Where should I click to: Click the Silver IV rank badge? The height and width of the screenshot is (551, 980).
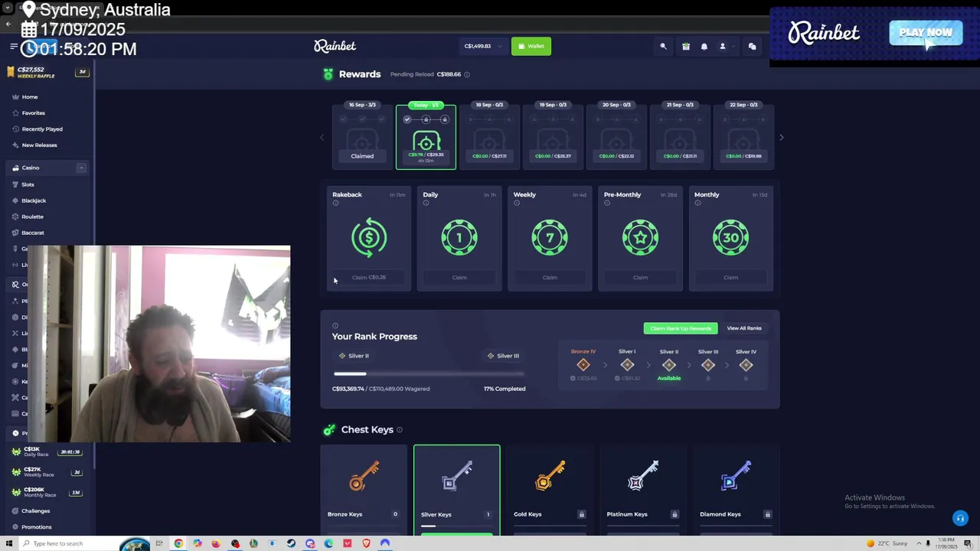point(746,365)
